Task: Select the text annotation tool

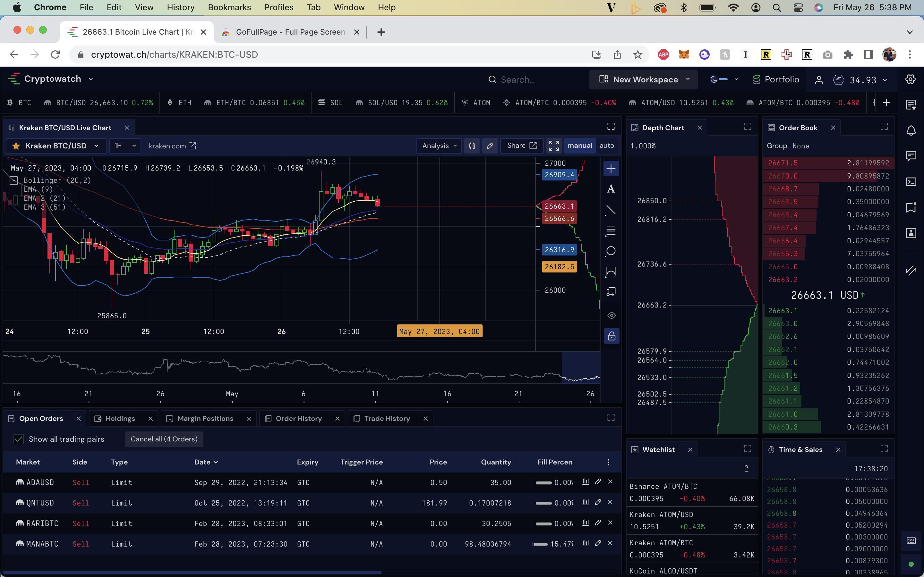Action: pos(611,189)
